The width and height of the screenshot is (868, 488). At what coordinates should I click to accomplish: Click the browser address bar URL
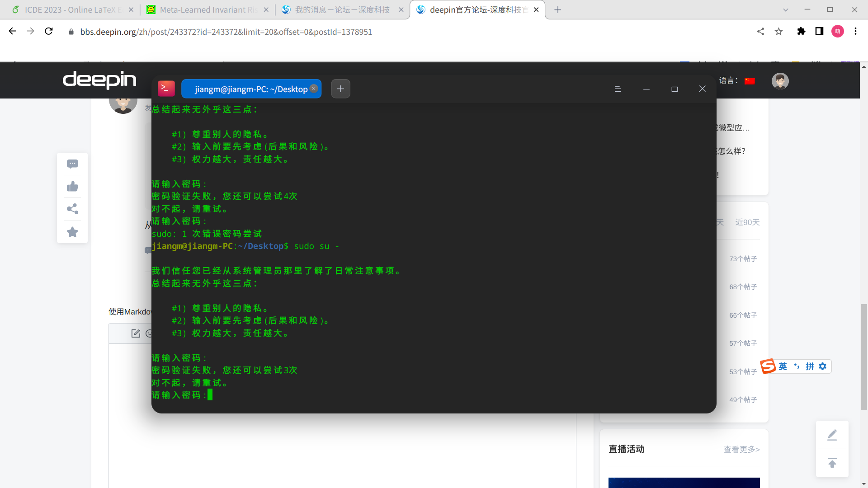[x=226, y=32]
